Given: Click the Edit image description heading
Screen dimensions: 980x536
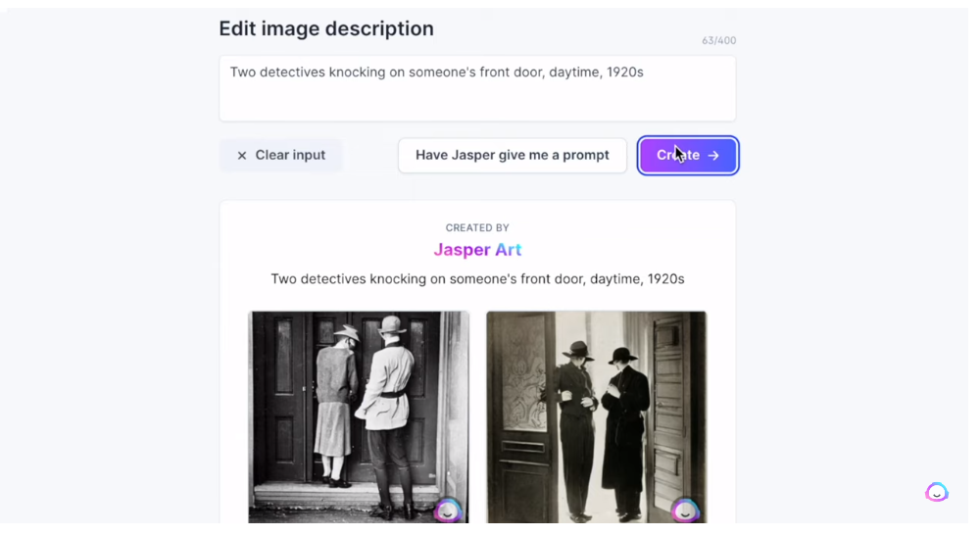Looking at the screenshot, I should (326, 28).
